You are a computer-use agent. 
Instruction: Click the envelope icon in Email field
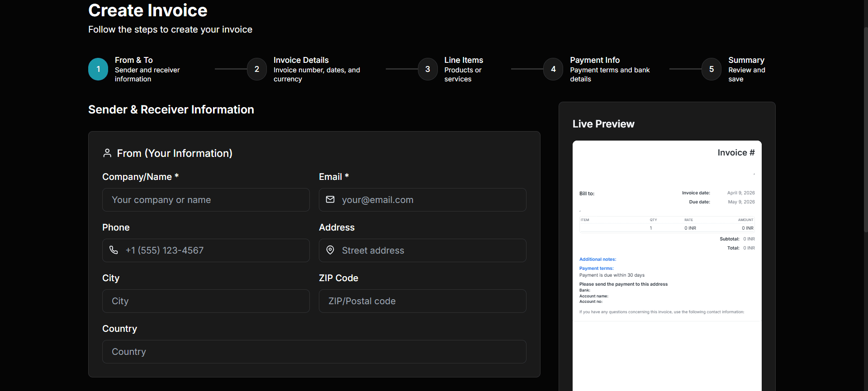330,199
